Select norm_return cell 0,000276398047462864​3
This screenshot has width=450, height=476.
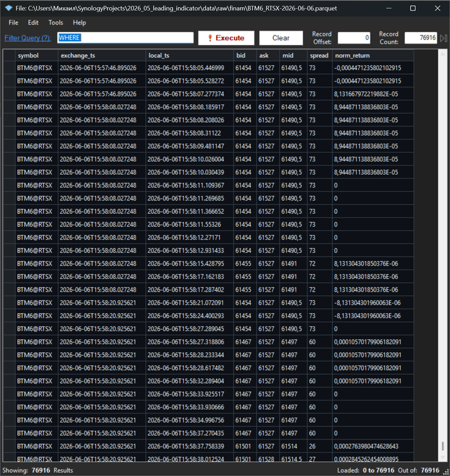[x=373, y=446]
